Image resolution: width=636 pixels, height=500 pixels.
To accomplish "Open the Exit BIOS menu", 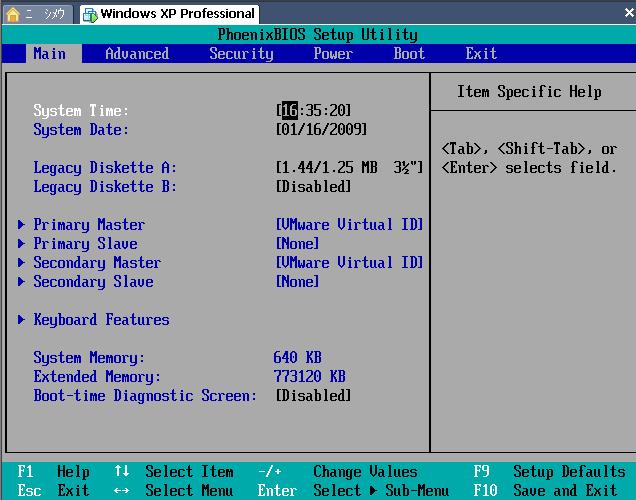I will click(481, 54).
